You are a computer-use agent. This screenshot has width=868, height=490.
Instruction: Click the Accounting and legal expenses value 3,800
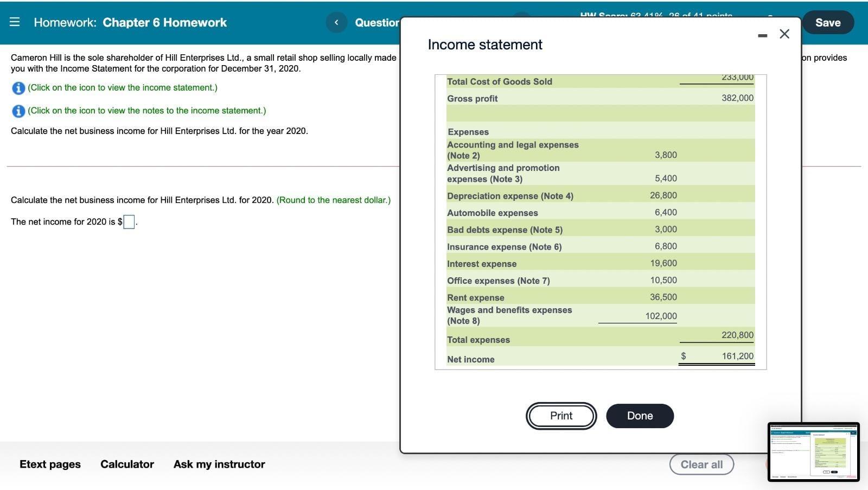point(666,155)
